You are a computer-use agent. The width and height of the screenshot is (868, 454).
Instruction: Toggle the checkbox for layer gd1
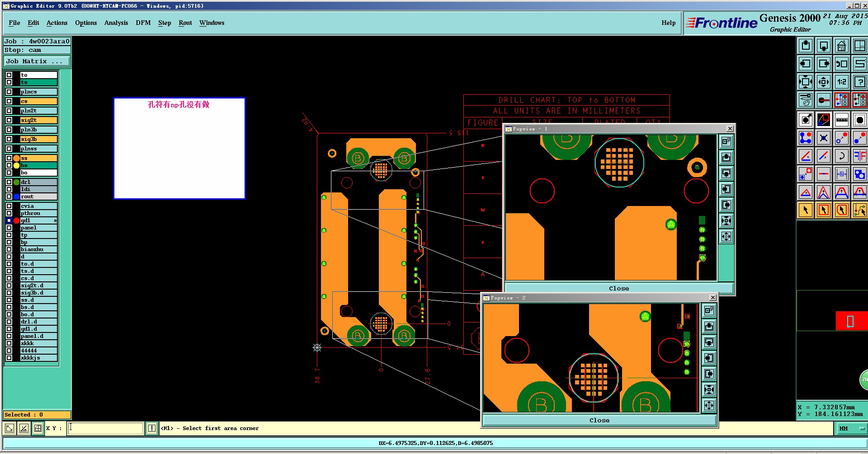(9, 220)
